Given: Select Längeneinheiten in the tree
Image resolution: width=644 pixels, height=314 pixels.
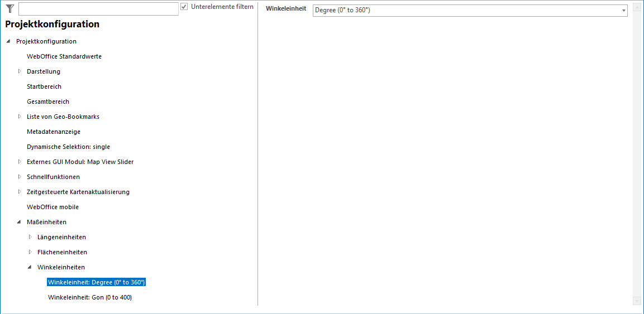Looking at the screenshot, I should (x=61, y=237).
